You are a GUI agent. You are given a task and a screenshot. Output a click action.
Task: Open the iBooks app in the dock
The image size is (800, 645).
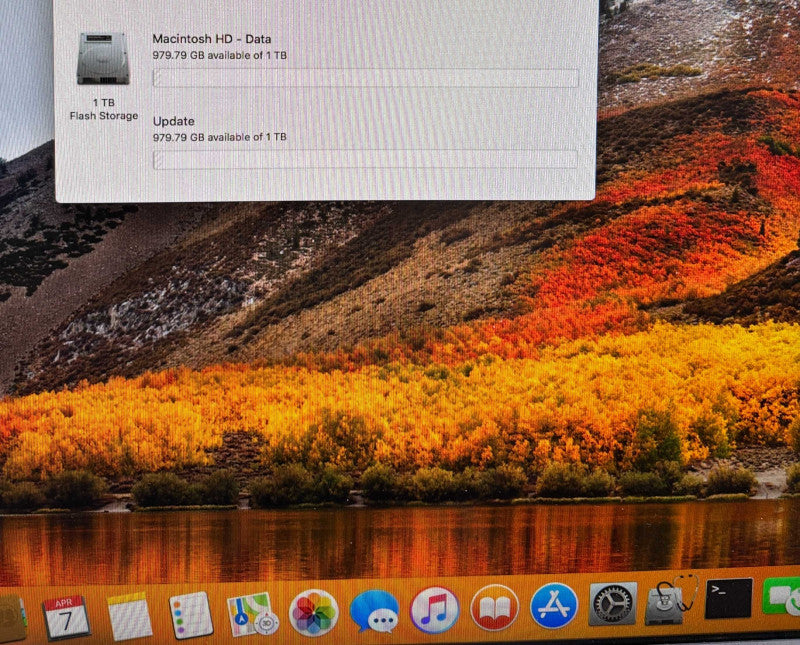coord(494,608)
